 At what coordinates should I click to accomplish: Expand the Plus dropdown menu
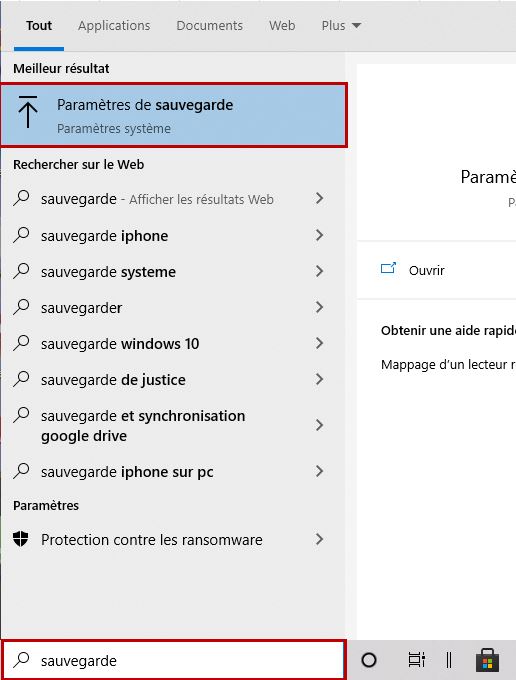341,26
